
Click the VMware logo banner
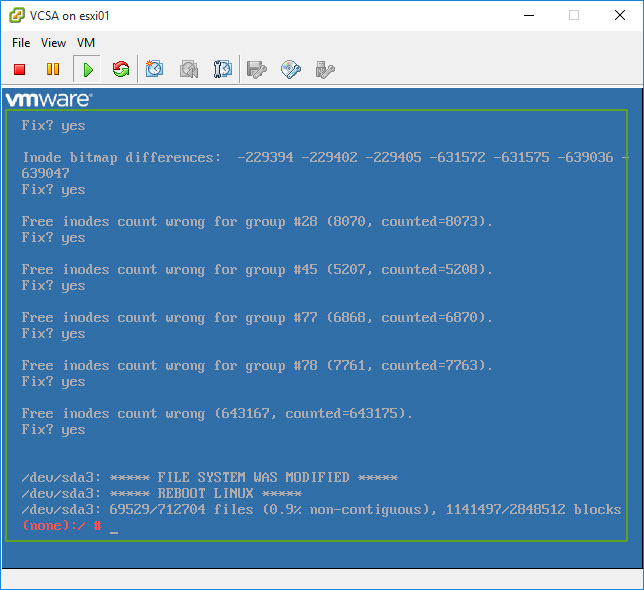tap(49, 100)
